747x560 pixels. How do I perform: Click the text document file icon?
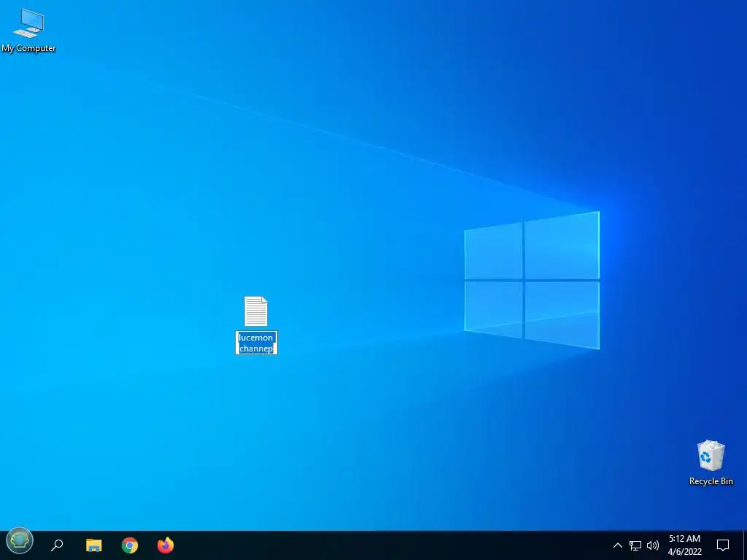pyautogui.click(x=256, y=311)
